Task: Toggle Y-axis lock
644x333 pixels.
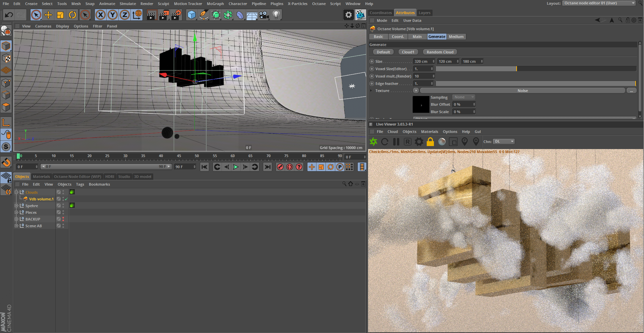Action: tap(113, 15)
